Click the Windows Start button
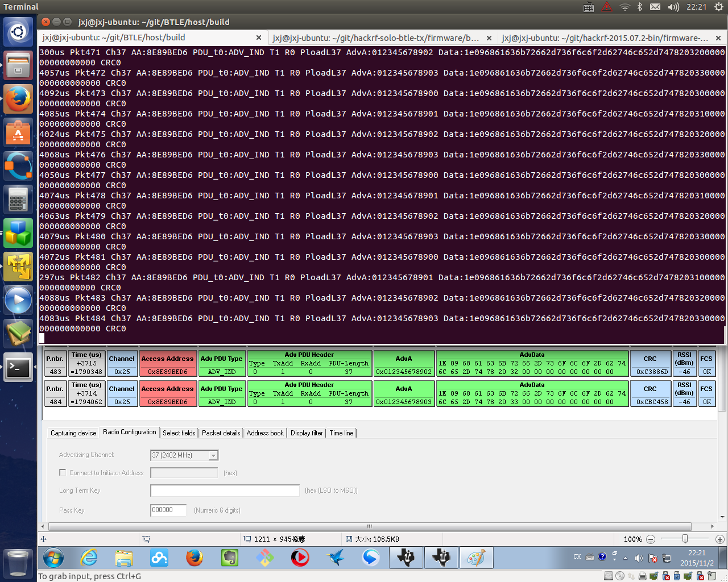This screenshot has height=582, width=728. (x=53, y=558)
